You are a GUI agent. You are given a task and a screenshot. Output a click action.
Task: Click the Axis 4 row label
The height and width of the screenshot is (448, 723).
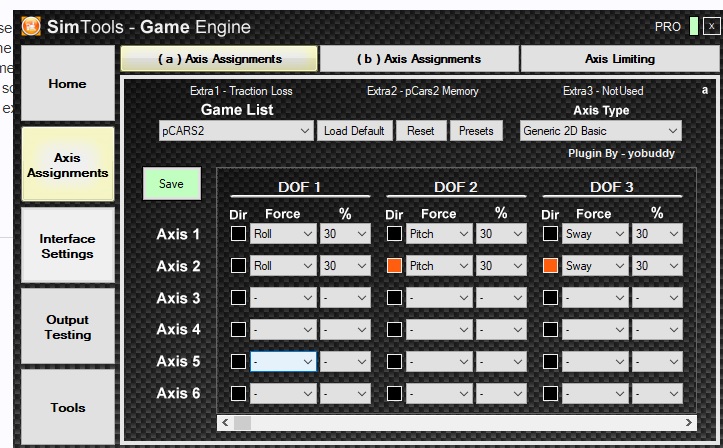pos(178,329)
